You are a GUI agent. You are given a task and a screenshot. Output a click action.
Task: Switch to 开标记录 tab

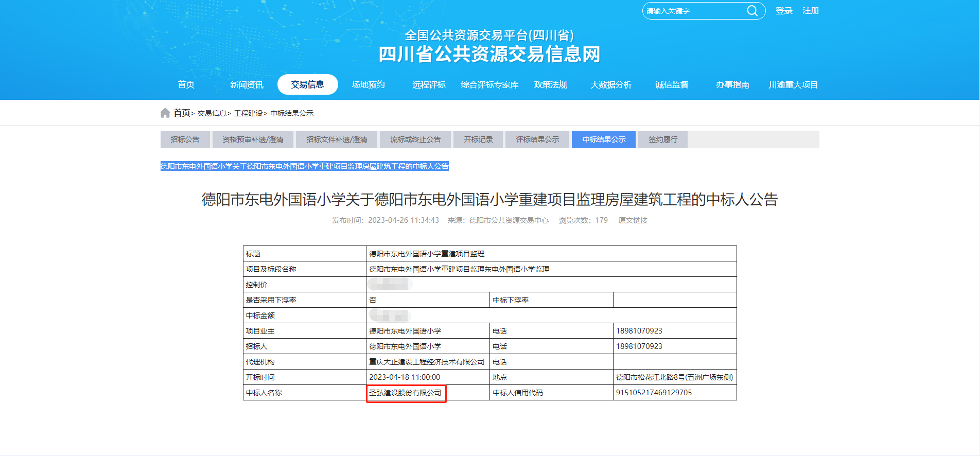(478, 139)
